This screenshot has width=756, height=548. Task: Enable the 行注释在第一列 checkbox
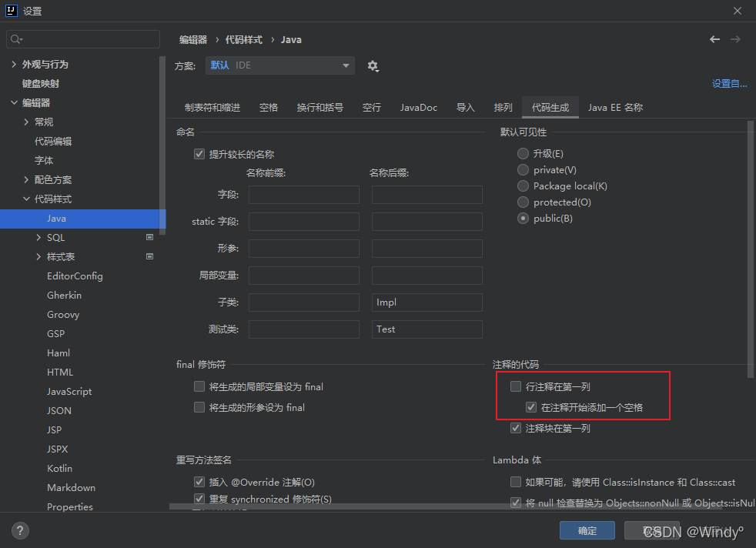515,387
